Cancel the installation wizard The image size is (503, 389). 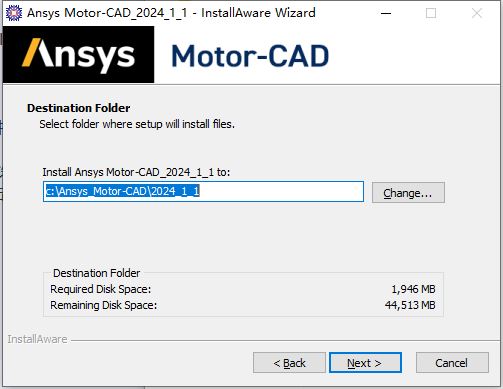pos(452,363)
